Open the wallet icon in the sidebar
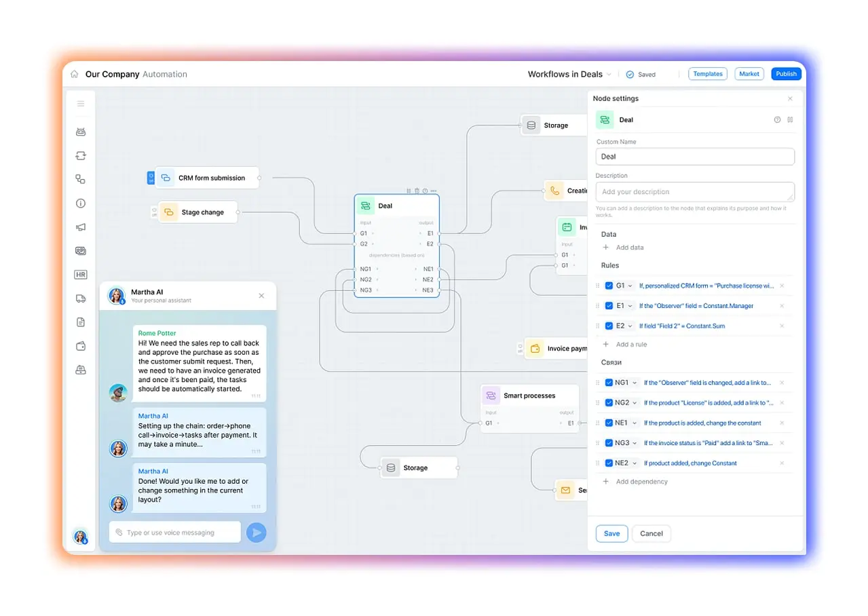 81,346
